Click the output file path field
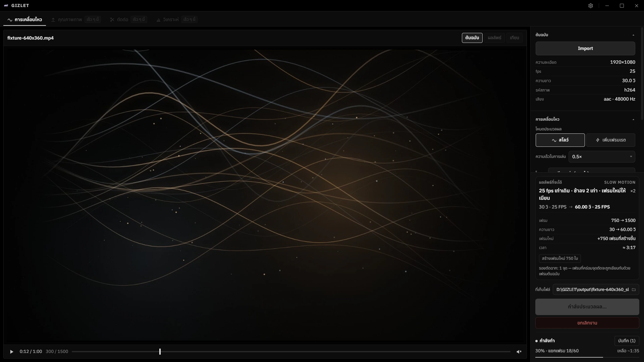The height and width of the screenshot is (362, 644). [596, 290]
